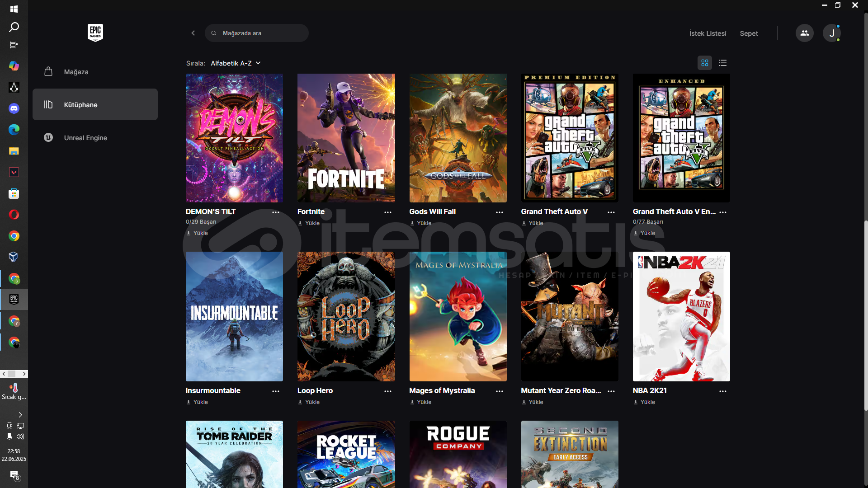The image size is (868, 488).
Task: Open the friends list icon
Action: (x=804, y=33)
